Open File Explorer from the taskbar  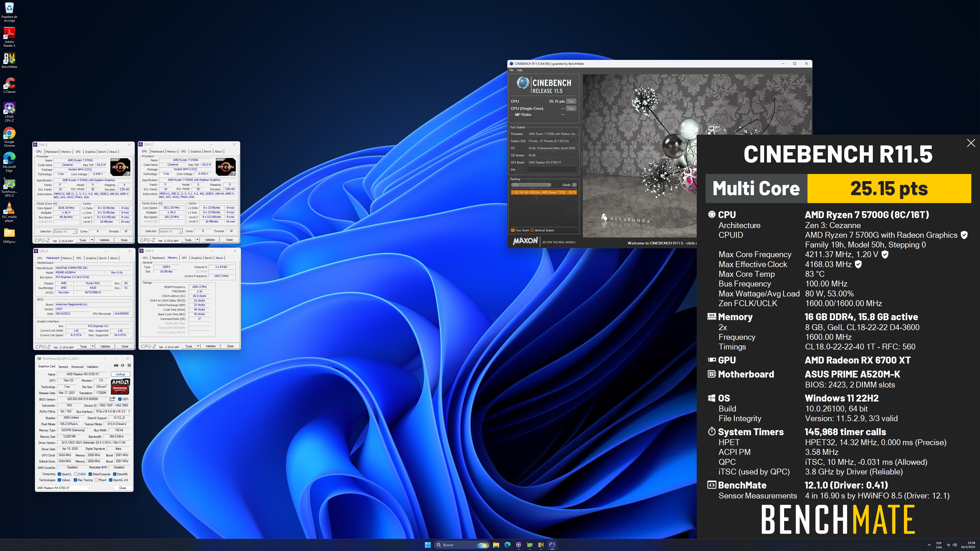(x=496, y=545)
